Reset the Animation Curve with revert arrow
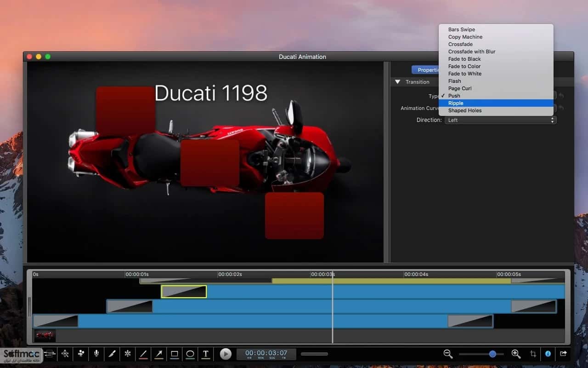 [x=561, y=108]
